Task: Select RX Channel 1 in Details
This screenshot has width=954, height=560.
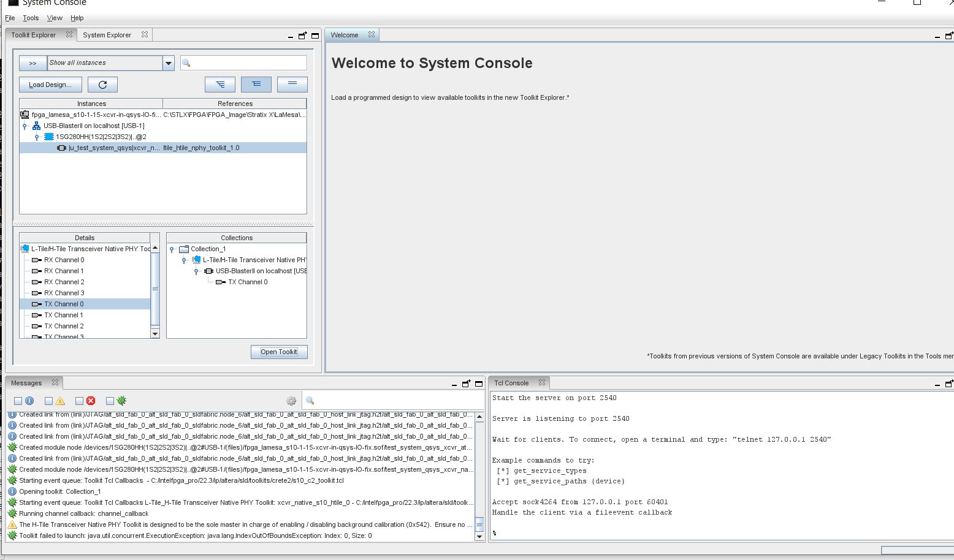Action: tap(64, 271)
